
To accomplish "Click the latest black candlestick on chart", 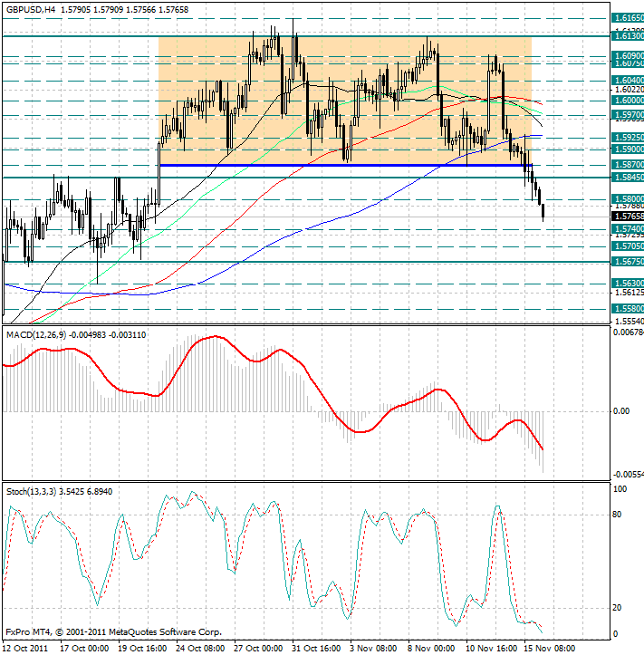I will pyautogui.click(x=543, y=212).
